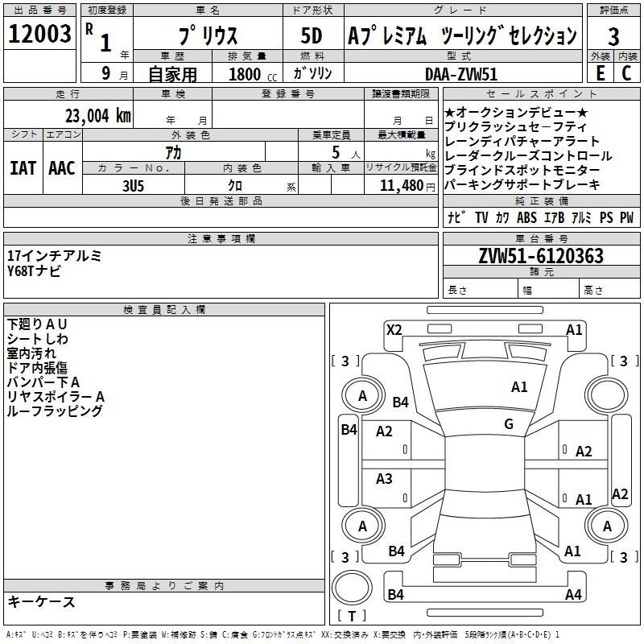The image size is (644, 644).
Task: Click the office notice キーケース
Action: [x=41, y=601]
